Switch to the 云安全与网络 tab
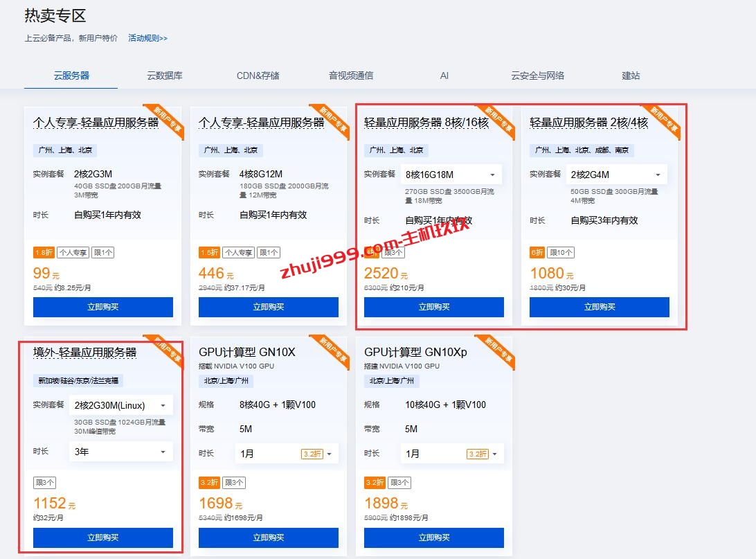The width and height of the screenshot is (756, 559). click(x=538, y=76)
